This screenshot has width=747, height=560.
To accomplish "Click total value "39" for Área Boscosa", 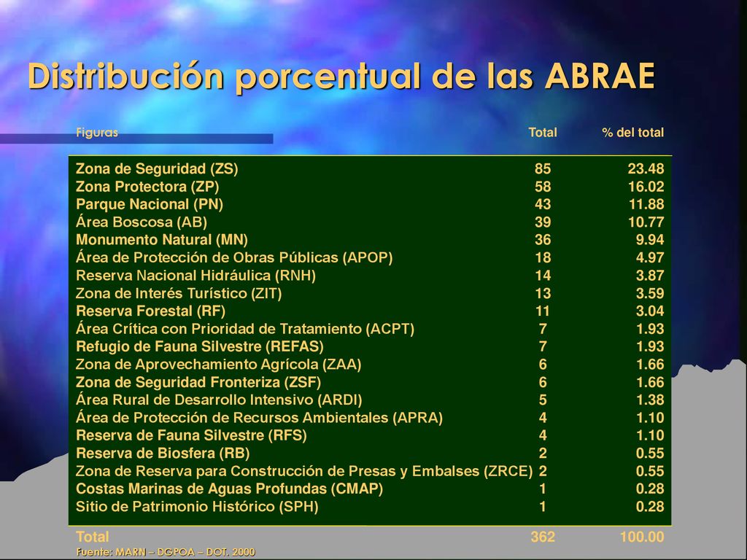I will 543,222.
